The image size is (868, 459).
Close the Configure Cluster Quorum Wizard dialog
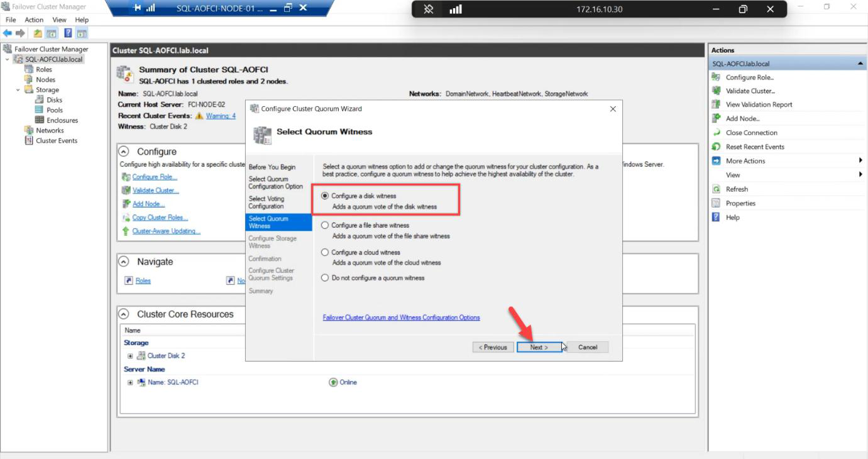(x=613, y=109)
